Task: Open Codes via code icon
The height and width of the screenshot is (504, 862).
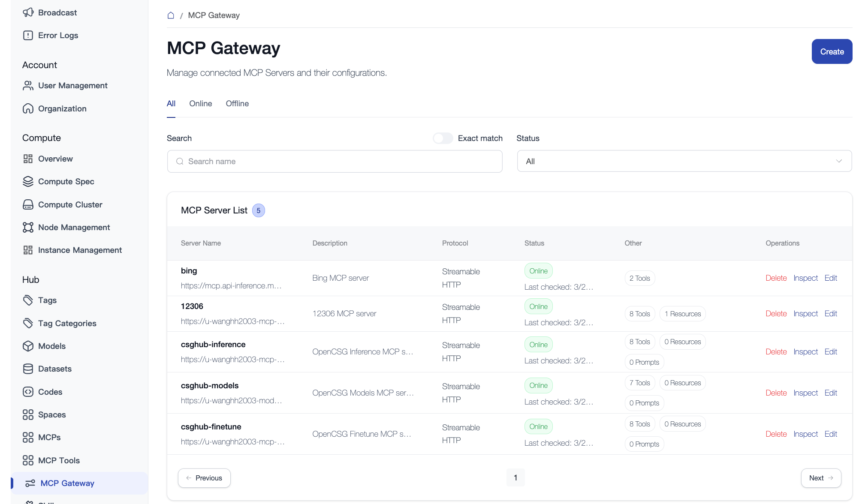Action: (x=28, y=392)
